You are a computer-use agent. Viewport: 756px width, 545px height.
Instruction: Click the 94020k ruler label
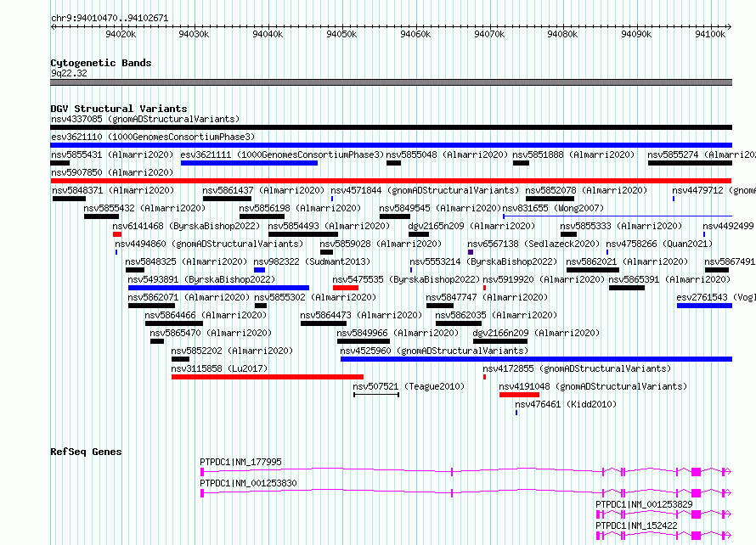(x=121, y=34)
